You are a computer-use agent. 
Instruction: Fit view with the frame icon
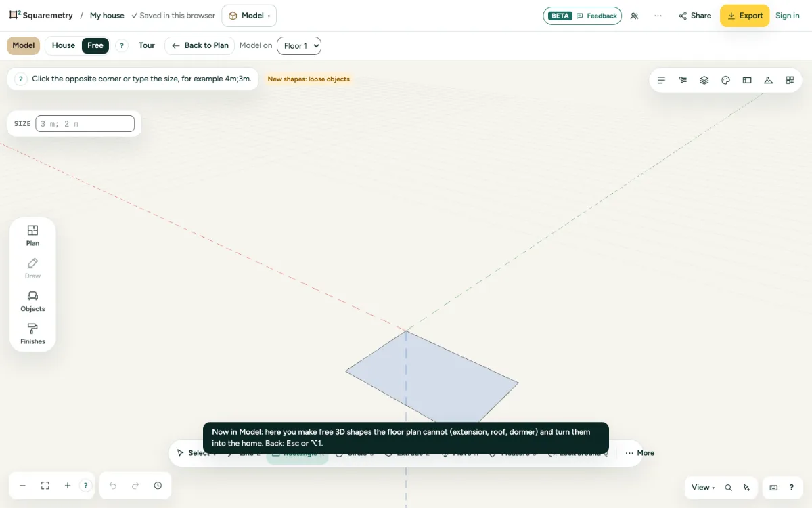(x=45, y=486)
